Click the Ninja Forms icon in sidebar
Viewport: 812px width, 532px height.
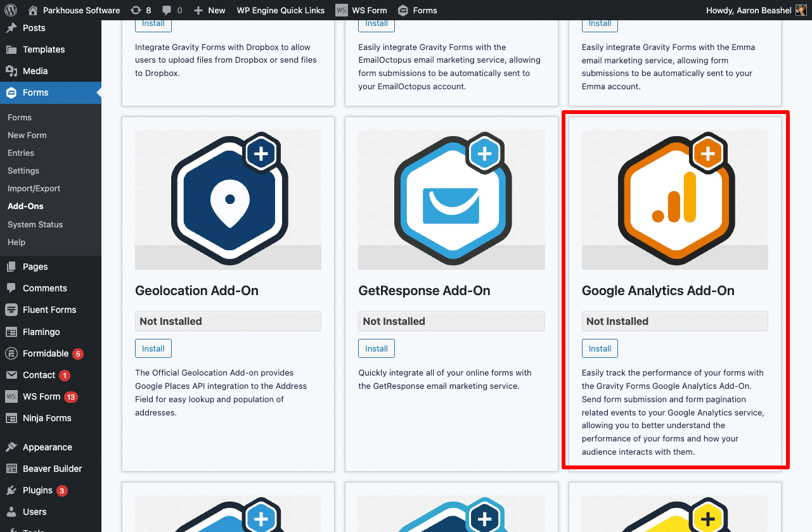[11, 418]
